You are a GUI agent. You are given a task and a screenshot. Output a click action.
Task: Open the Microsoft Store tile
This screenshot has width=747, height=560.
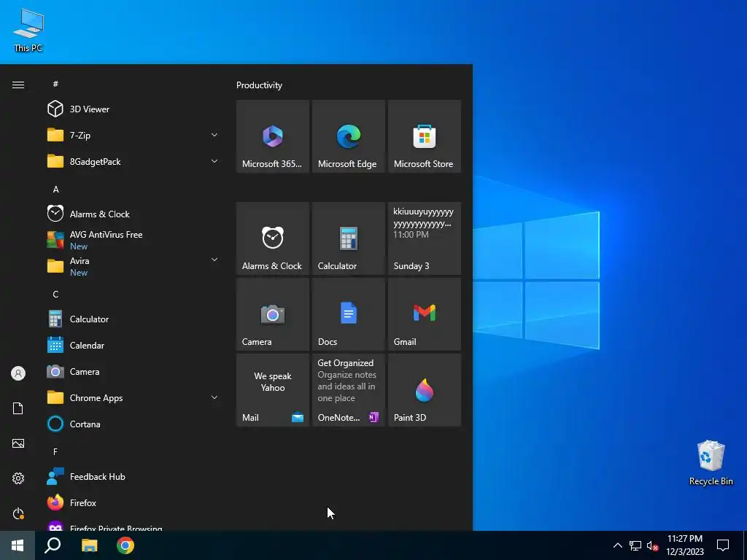[425, 136]
